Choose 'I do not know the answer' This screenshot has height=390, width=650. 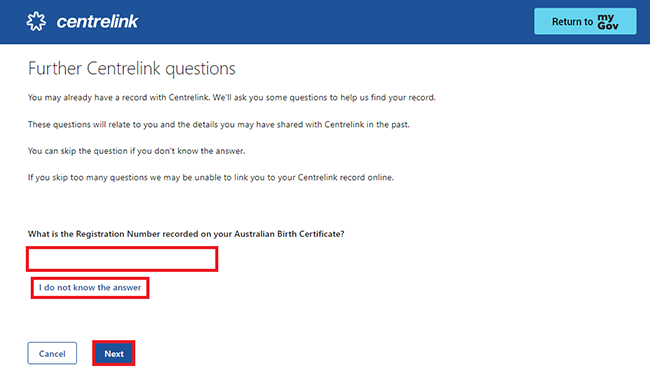coord(90,288)
